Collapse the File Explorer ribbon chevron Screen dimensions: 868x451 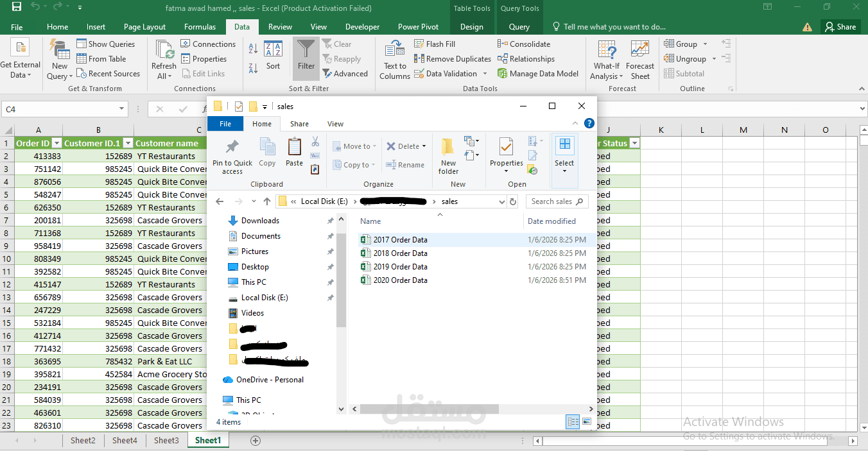(575, 123)
